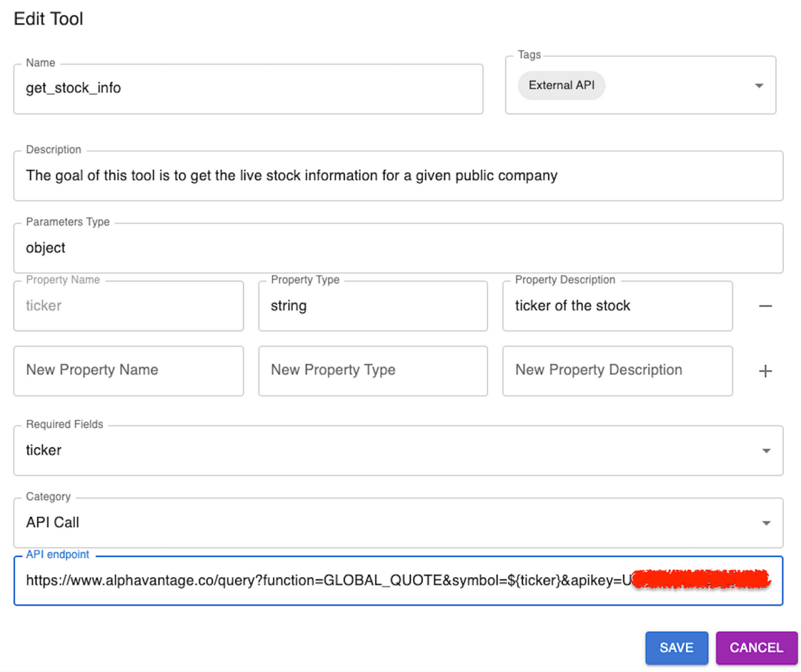801x672 pixels.
Task: Add new property with plus icon
Action: point(765,371)
